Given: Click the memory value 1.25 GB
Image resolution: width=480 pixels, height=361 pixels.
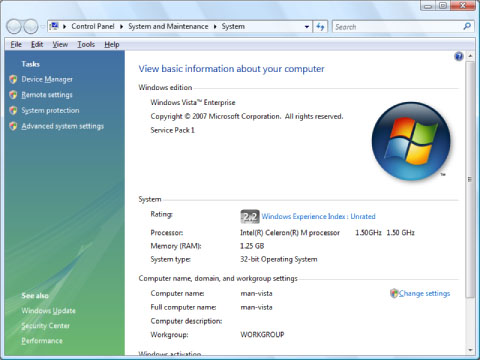Looking at the screenshot, I should [x=252, y=246].
